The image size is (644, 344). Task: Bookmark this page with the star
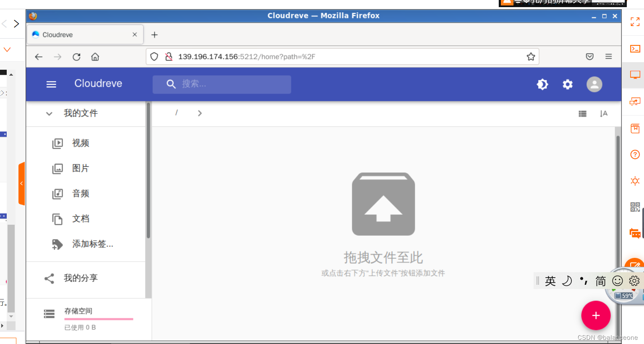[x=531, y=57]
